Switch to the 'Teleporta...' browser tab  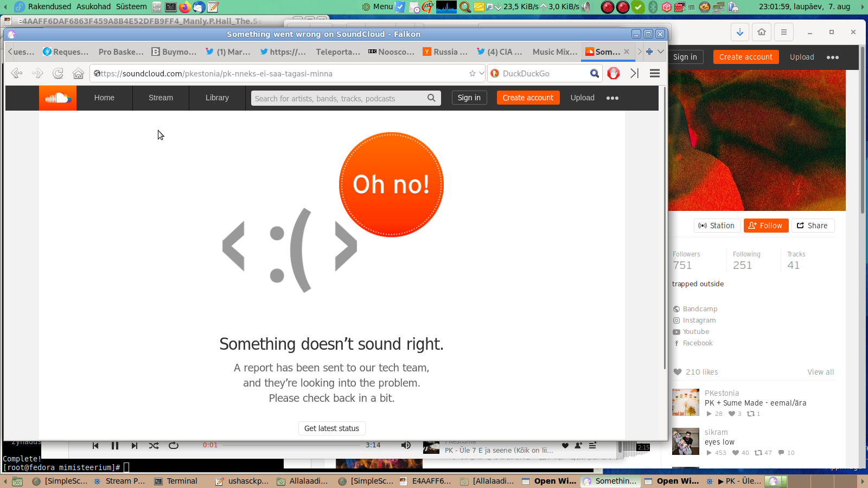click(x=337, y=52)
